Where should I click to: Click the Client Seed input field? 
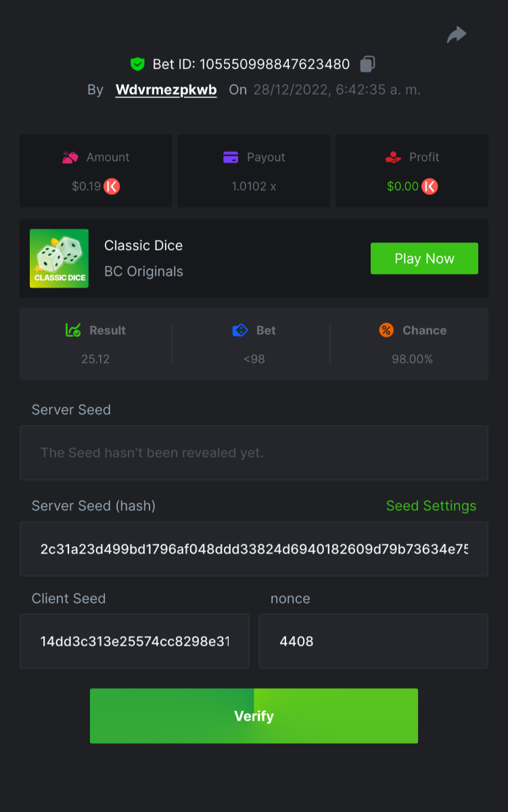tap(135, 641)
